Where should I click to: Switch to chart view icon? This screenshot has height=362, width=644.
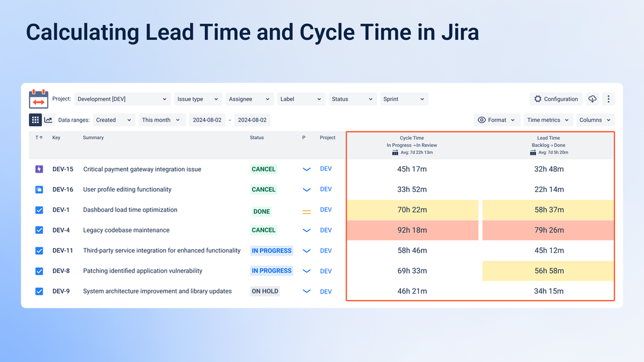pyautogui.click(x=48, y=120)
